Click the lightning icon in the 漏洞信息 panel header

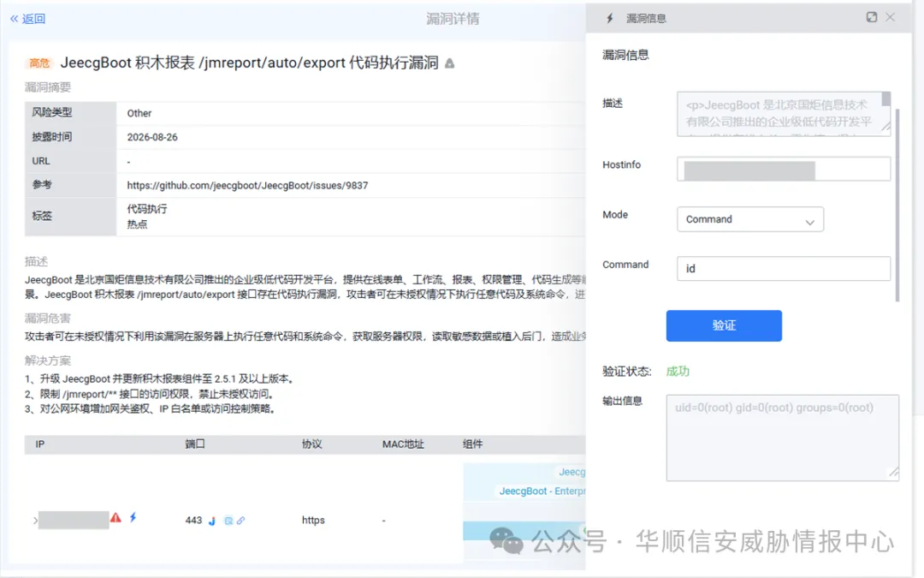click(610, 18)
